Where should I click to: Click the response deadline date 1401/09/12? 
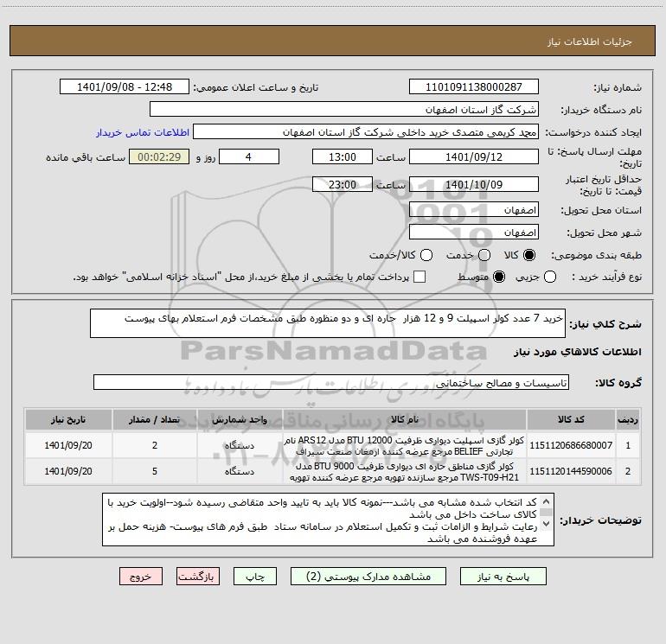(474, 156)
